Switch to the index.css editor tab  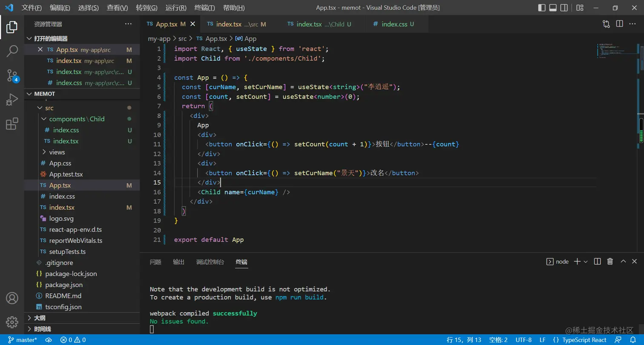[397, 24]
